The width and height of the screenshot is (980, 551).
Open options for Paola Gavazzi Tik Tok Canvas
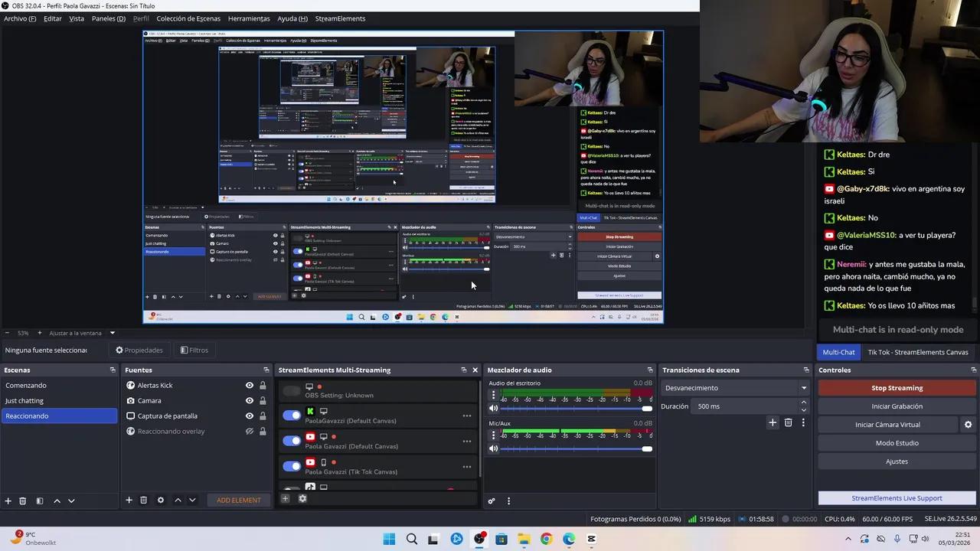point(466,467)
